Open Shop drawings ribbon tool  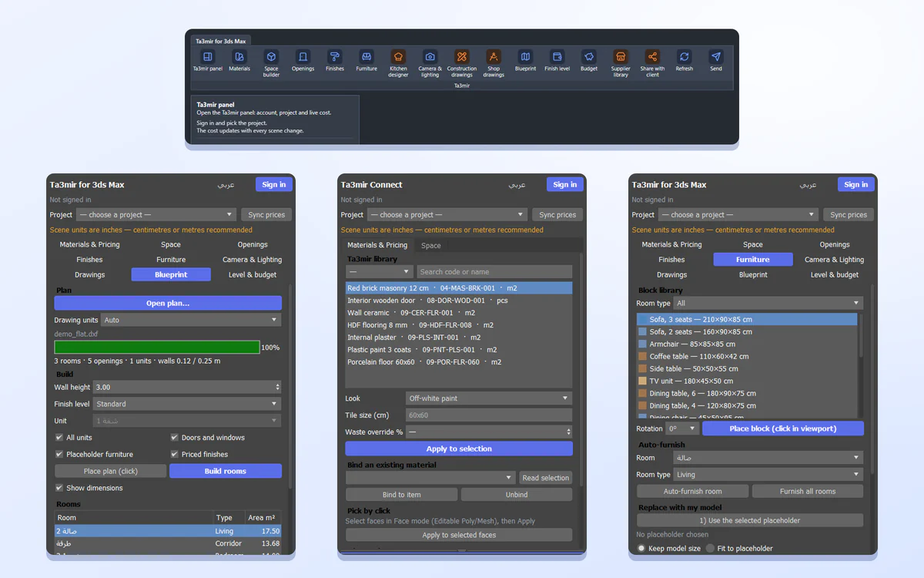pyautogui.click(x=494, y=56)
